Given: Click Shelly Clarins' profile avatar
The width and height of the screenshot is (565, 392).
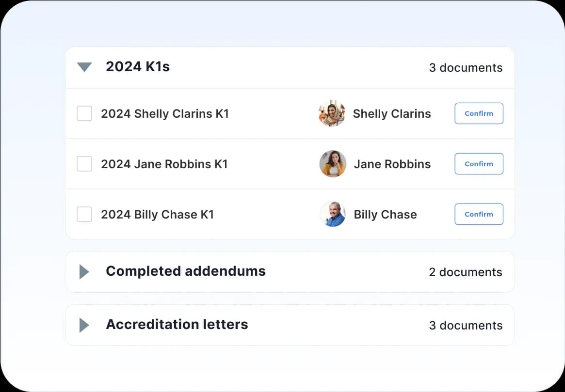Looking at the screenshot, I should (x=332, y=113).
